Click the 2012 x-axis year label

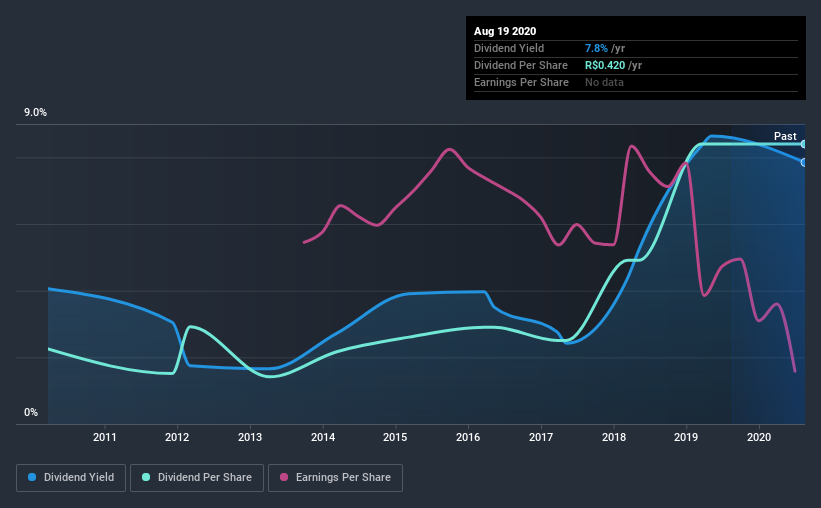point(177,437)
